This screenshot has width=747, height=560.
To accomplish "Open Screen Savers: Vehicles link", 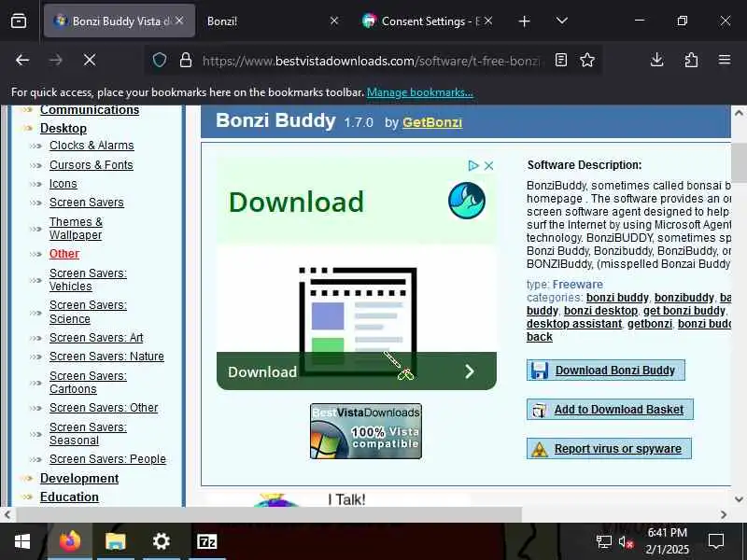I will [88, 279].
